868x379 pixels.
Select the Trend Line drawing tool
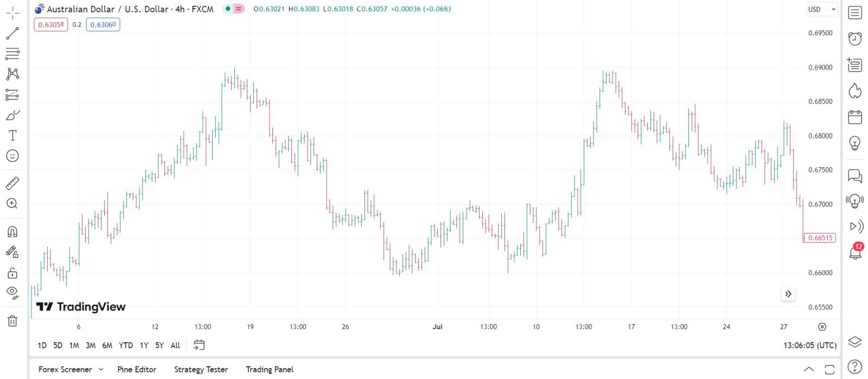(x=12, y=33)
